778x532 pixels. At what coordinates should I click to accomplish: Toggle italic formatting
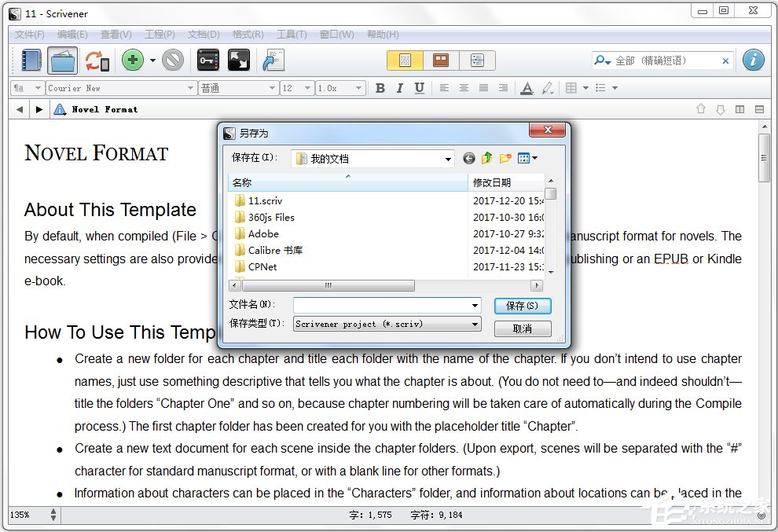point(399,88)
